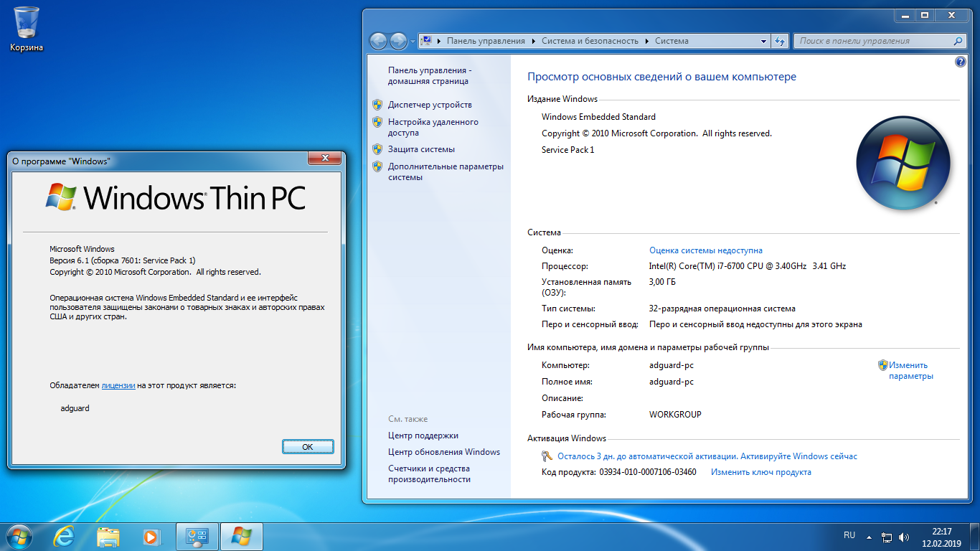The width and height of the screenshot is (980, 551).
Task: Open the Recycle Bin (Корзина) desktop icon
Action: point(27,29)
